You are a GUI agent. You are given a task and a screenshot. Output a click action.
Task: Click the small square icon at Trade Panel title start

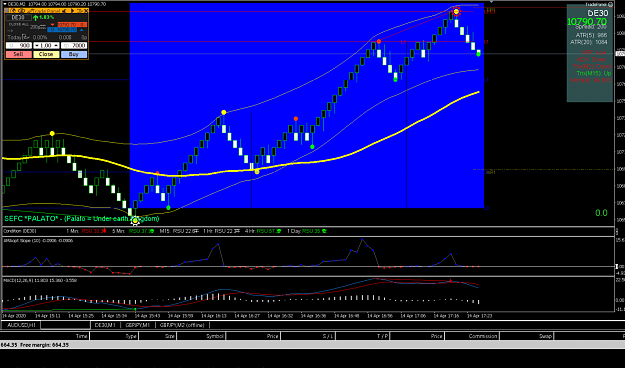coord(7,10)
